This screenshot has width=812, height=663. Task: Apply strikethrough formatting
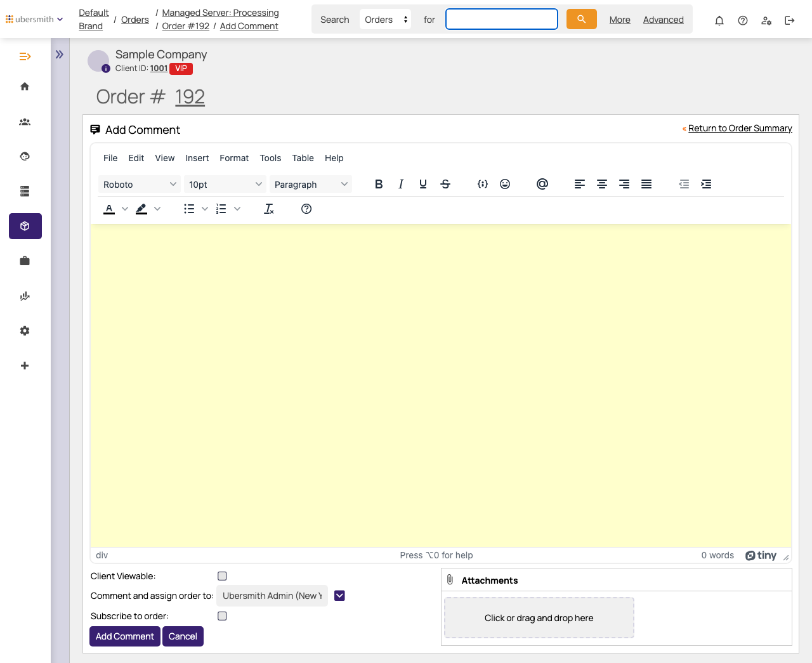tap(445, 184)
